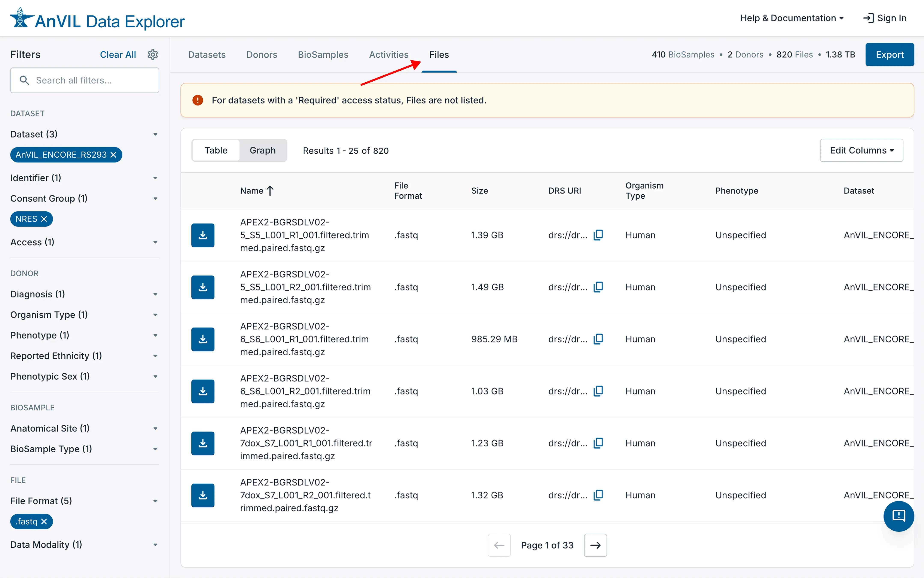
Task: Go to the next results page arrow
Action: (x=595, y=545)
